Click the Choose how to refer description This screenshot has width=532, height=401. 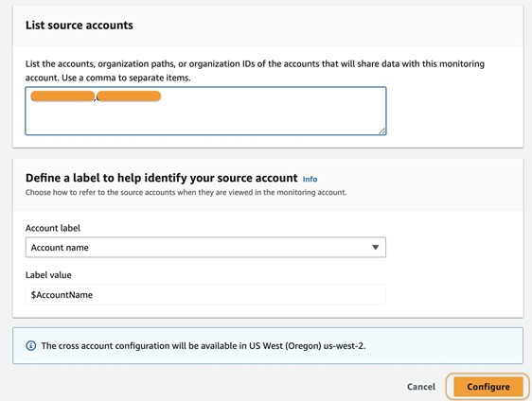click(186, 193)
